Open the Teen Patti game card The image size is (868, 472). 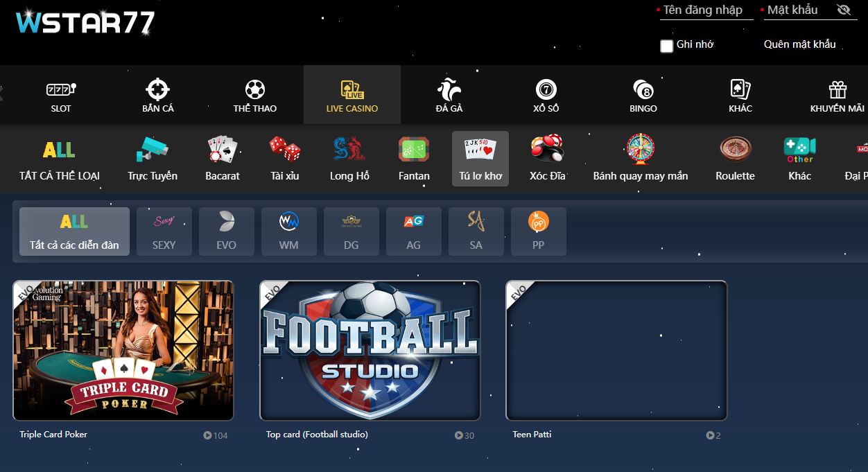(616, 351)
